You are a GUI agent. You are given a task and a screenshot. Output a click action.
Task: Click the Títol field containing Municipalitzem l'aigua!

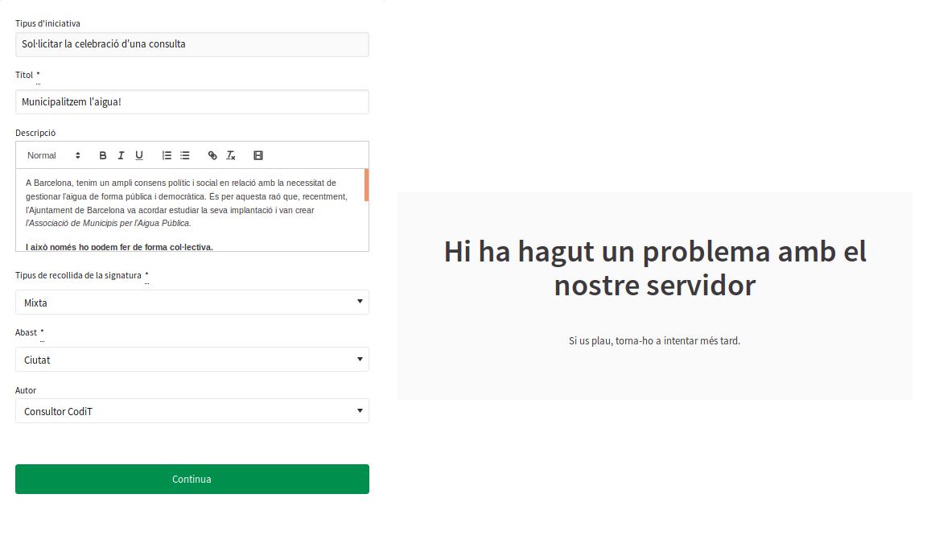tap(192, 102)
